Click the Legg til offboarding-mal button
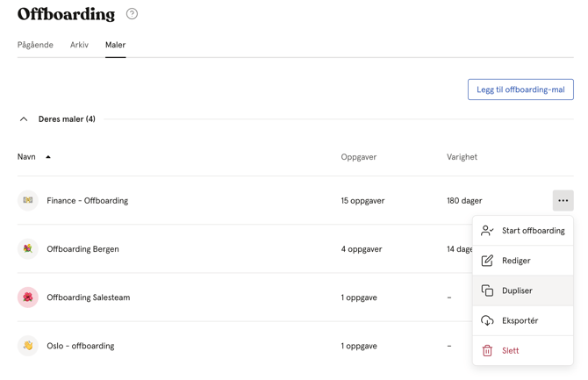 tap(520, 90)
